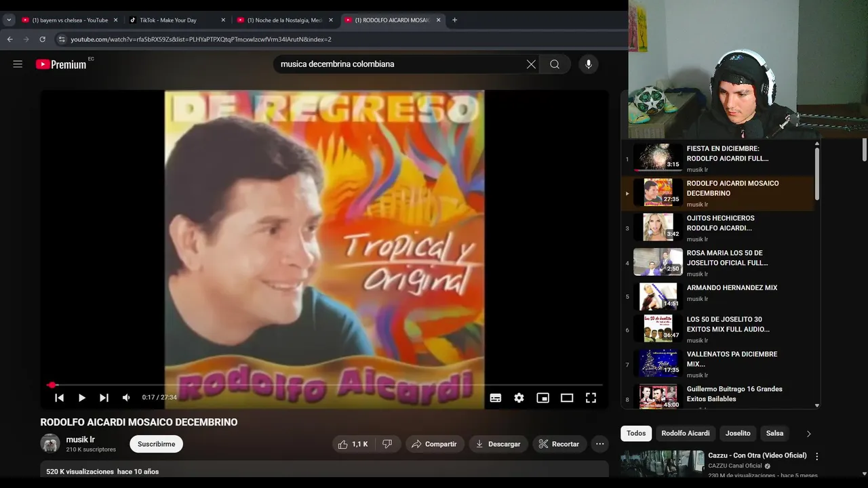Image resolution: width=868 pixels, height=488 pixels.
Task: Mute the video volume
Action: tap(126, 398)
